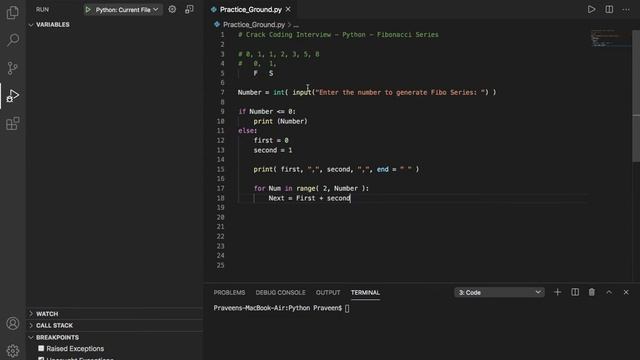Switch to the PROBLEMS tab
The width and height of the screenshot is (640, 360).
[229, 293]
